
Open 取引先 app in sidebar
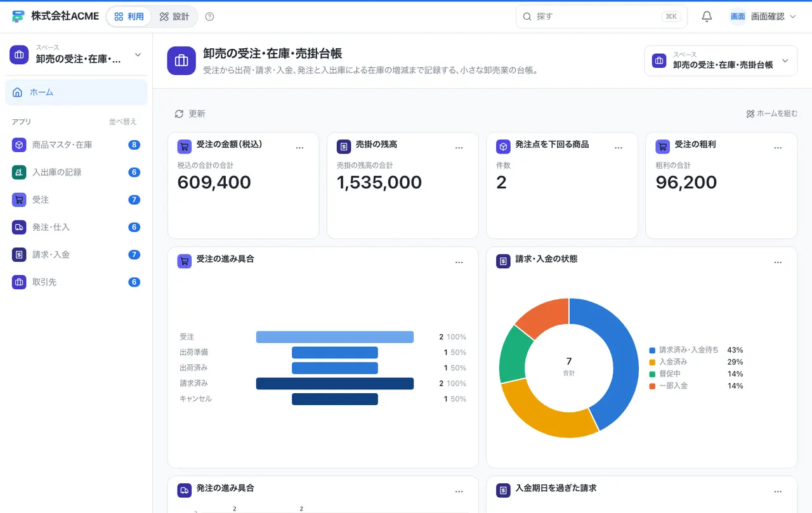tap(76, 282)
